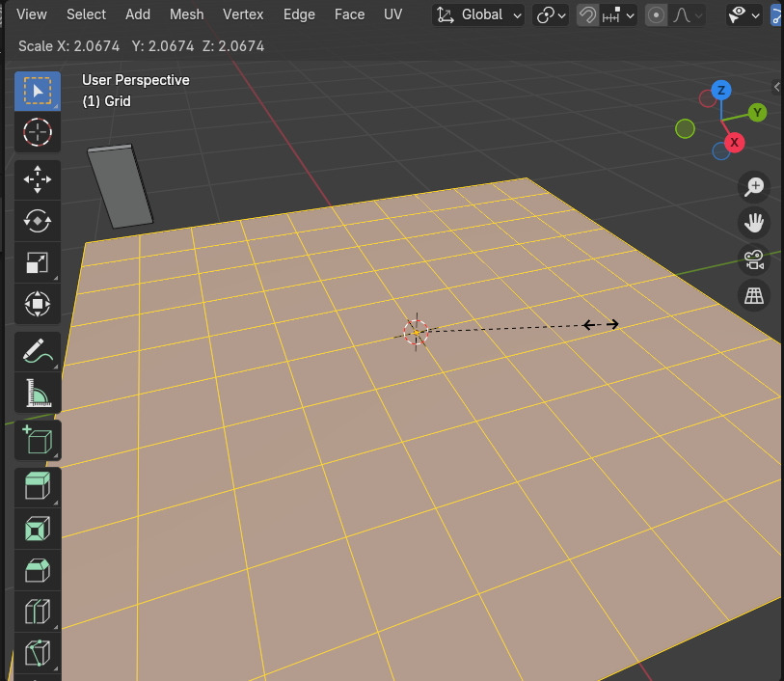Image resolution: width=784 pixels, height=681 pixels.
Task: Open the Add menu
Action: 138,14
